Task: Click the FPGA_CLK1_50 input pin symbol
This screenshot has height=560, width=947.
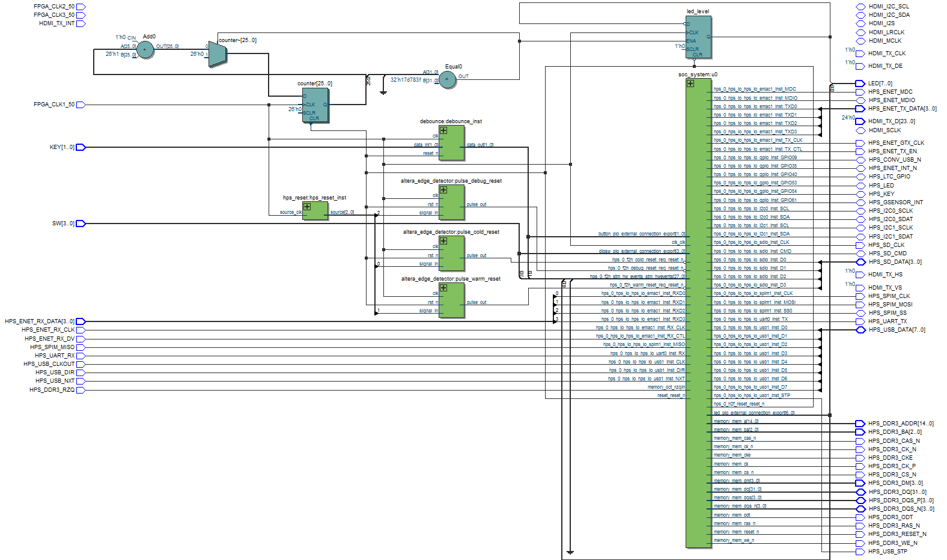Action: [x=81, y=105]
